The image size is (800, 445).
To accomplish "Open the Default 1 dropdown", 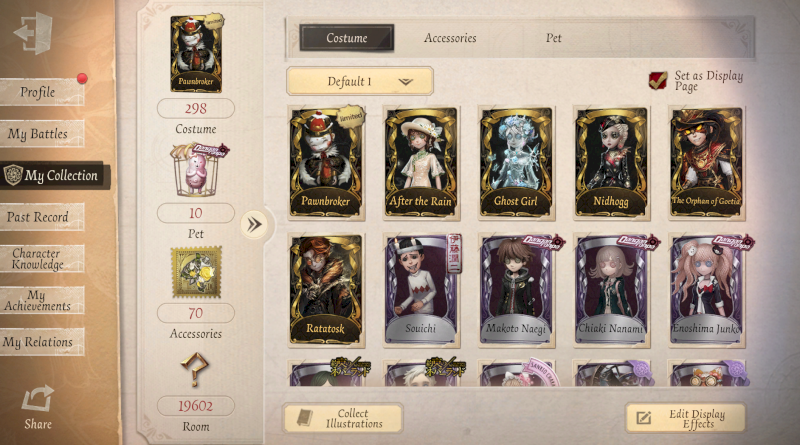I will [360, 81].
